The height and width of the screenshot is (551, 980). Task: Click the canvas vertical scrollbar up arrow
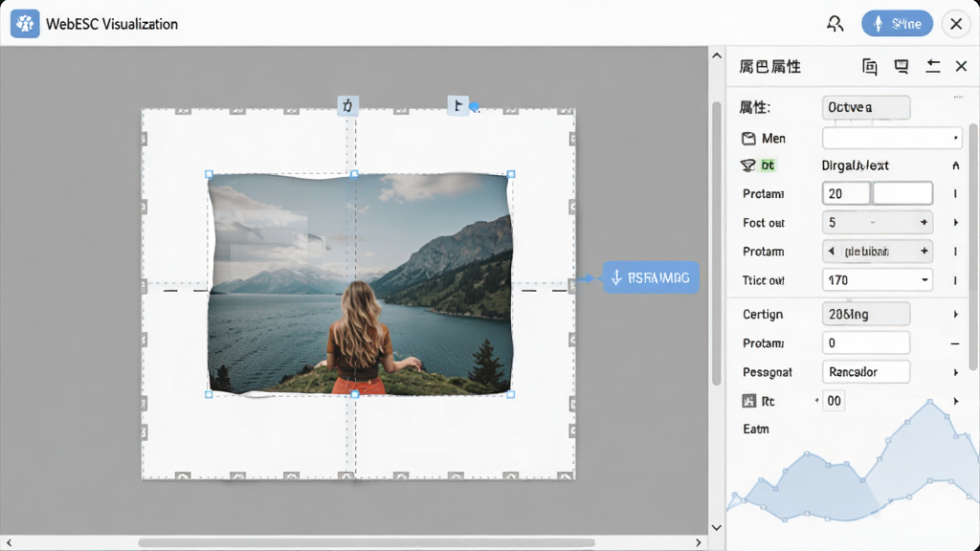tap(717, 55)
